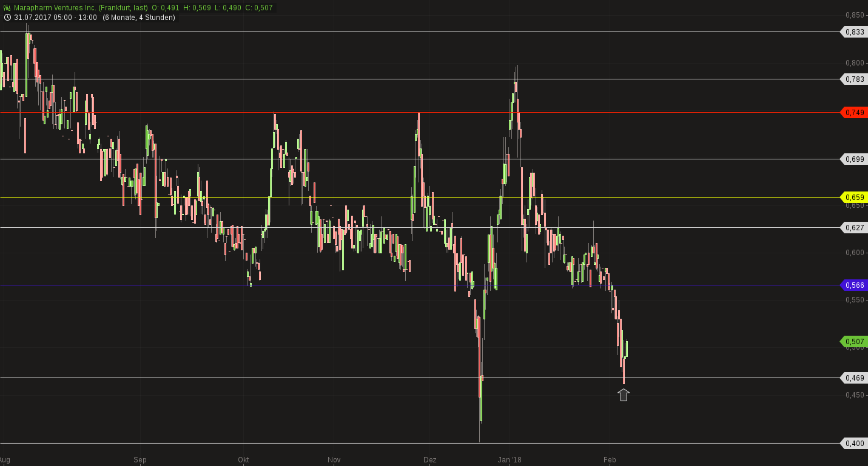Click the candlestick chart icon beside Marapharm title
This screenshot has height=466, width=868.
click(7, 8)
